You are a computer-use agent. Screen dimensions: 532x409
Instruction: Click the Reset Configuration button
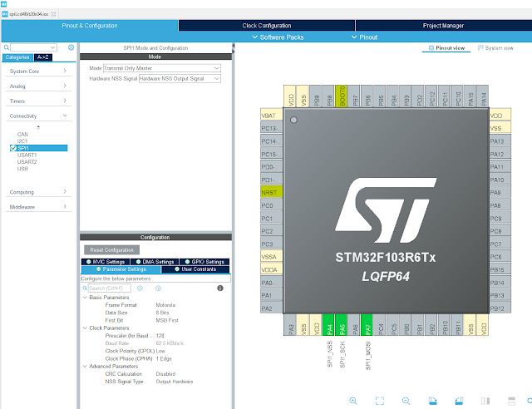click(x=111, y=250)
